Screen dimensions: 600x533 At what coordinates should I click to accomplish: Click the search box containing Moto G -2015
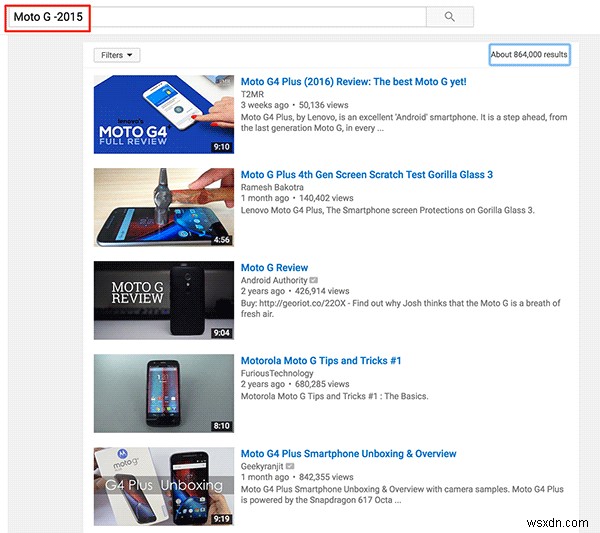[x=217, y=17]
